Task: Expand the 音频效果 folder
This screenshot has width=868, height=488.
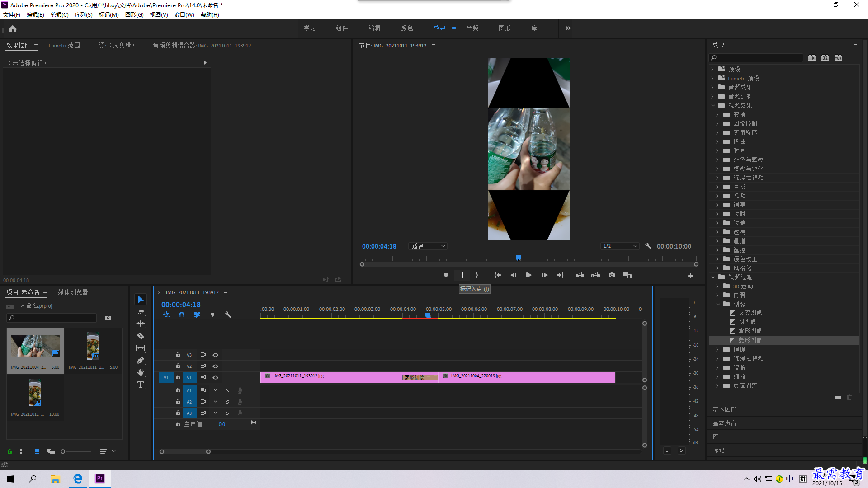Action: (x=712, y=87)
